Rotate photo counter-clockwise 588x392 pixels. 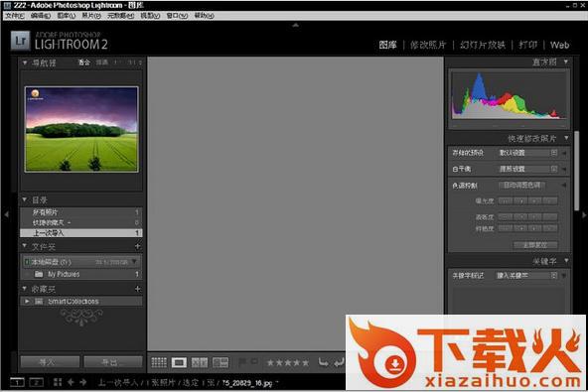click(323, 362)
